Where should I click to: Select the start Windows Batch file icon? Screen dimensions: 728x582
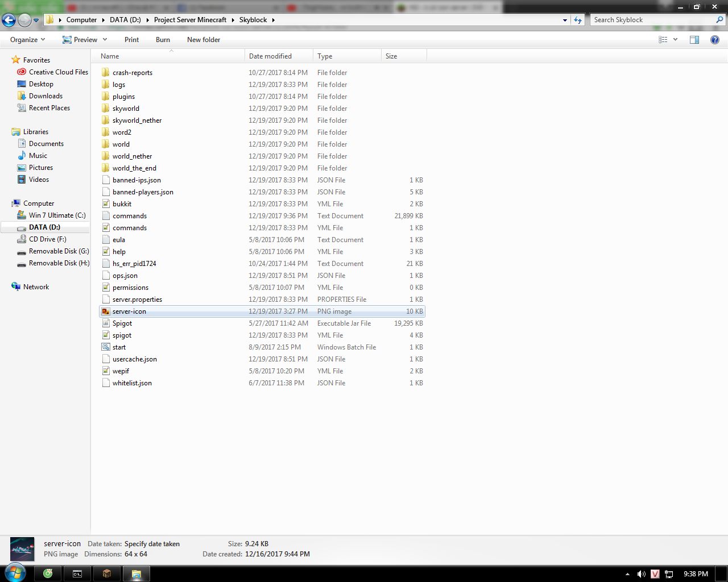click(106, 347)
